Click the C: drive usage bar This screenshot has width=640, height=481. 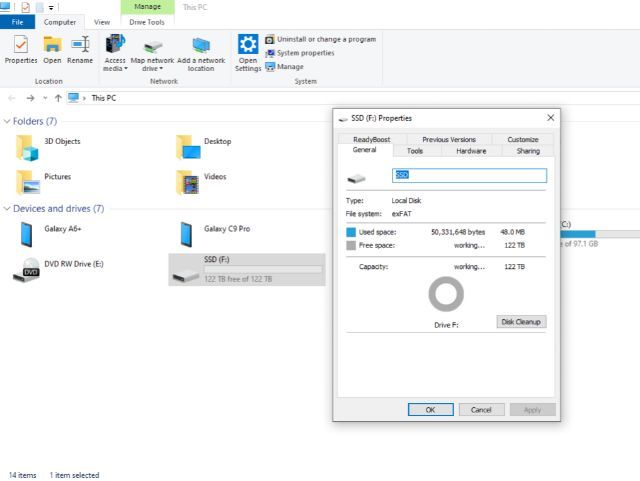600,234
